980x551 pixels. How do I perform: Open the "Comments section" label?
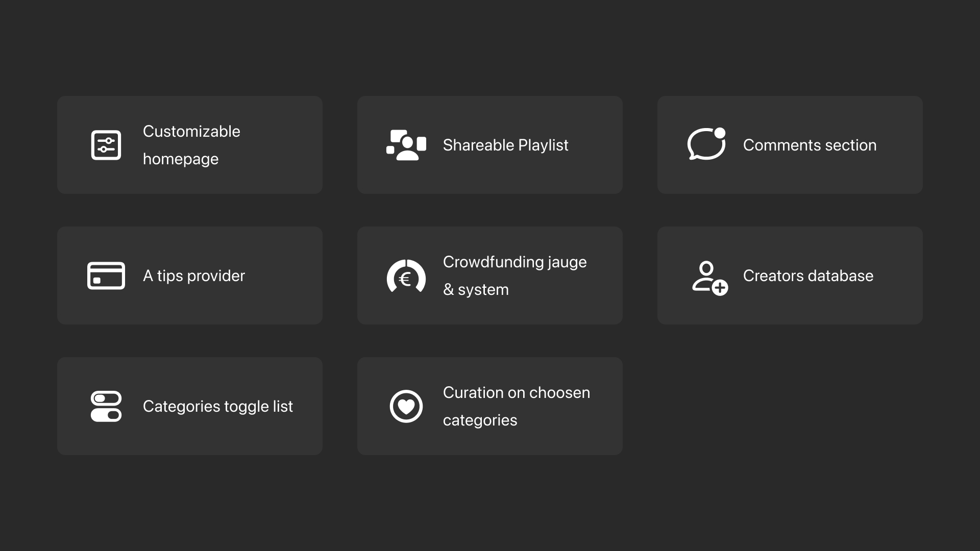[810, 145]
